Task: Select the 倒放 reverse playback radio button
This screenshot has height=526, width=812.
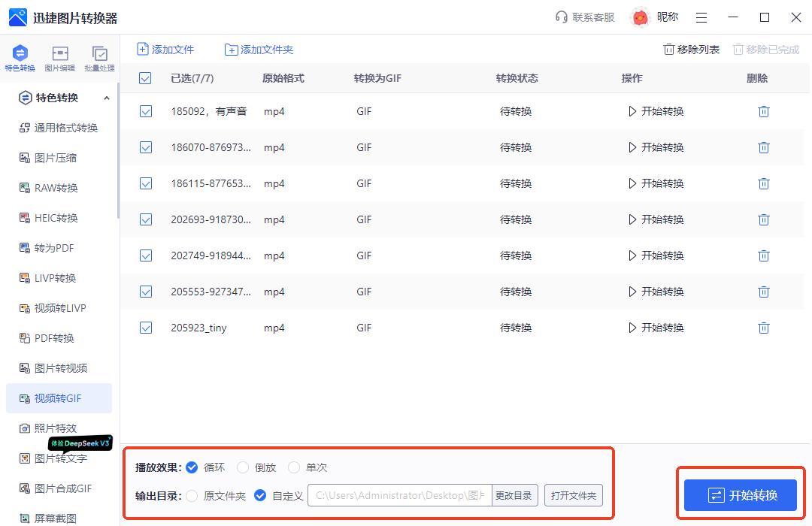Action: (x=243, y=467)
